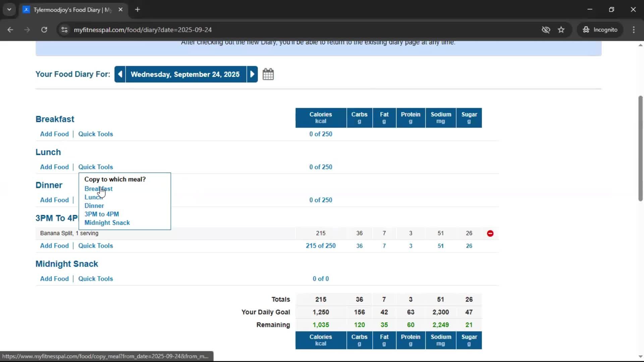Open a new browser tab
The height and width of the screenshot is (362, 644).
point(138,9)
